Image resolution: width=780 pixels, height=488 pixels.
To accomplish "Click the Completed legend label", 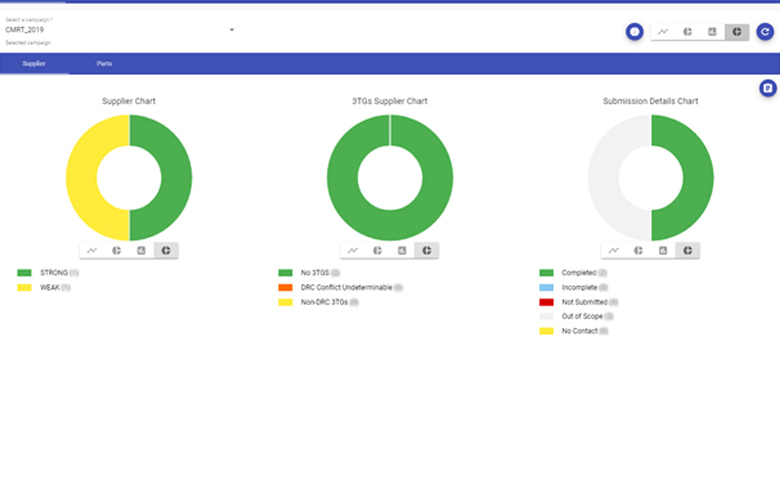I will (x=578, y=272).
